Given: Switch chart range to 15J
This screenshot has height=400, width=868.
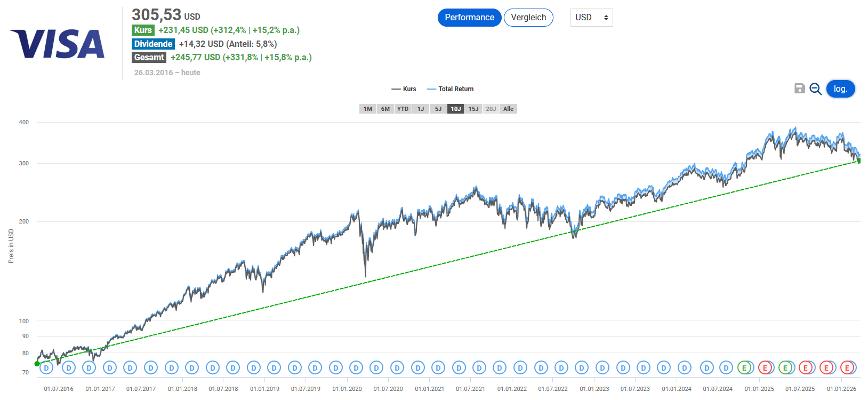Looking at the screenshot, I should [473, 109].
